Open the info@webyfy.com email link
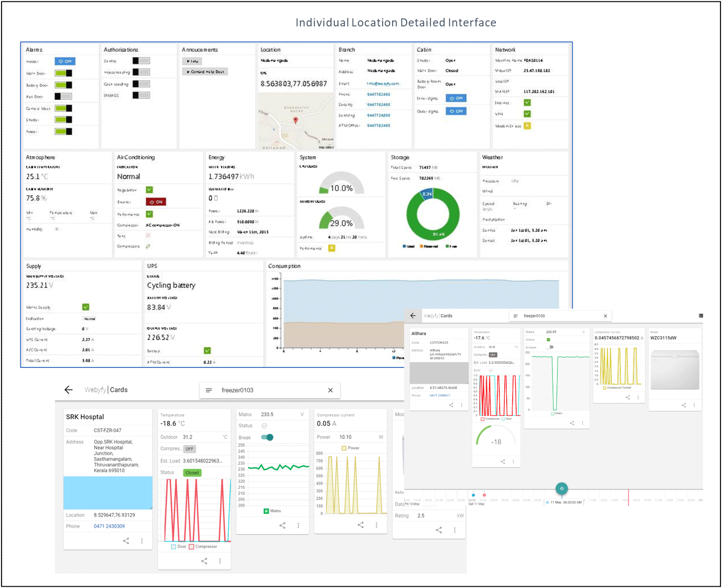The width and height of the screenshot is (722, 588). pos(383,84)
